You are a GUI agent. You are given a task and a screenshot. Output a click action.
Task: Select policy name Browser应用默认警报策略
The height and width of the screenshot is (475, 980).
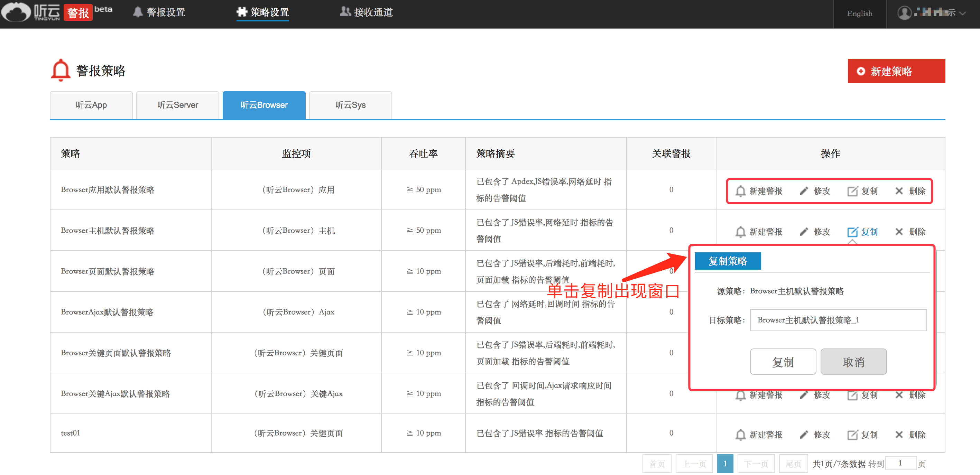pyautogui.click(x=108, y=190)
